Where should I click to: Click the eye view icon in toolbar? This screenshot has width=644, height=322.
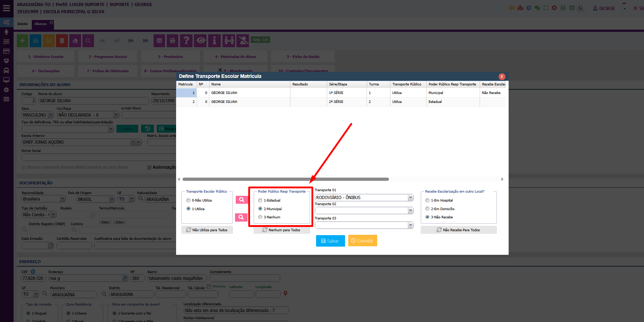tap(201, 41)
